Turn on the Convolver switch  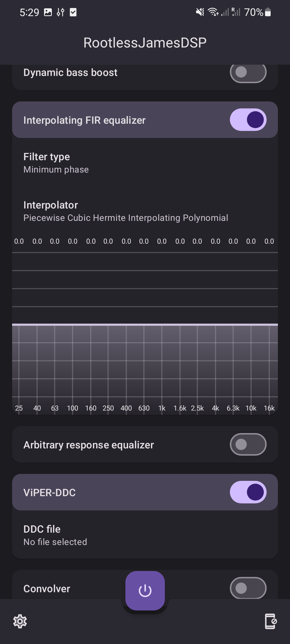click(x=248, y=588)
